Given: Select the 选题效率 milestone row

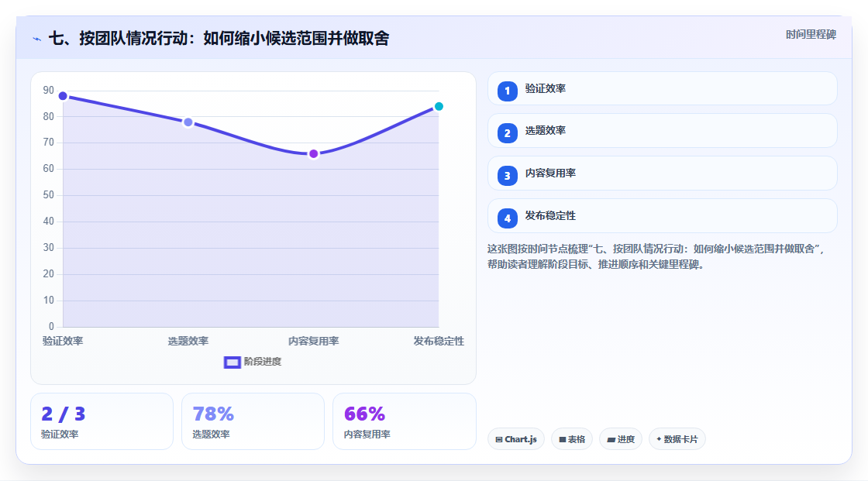Looking at the screenshot, I should pyautogui.click(x=662, y=131).
